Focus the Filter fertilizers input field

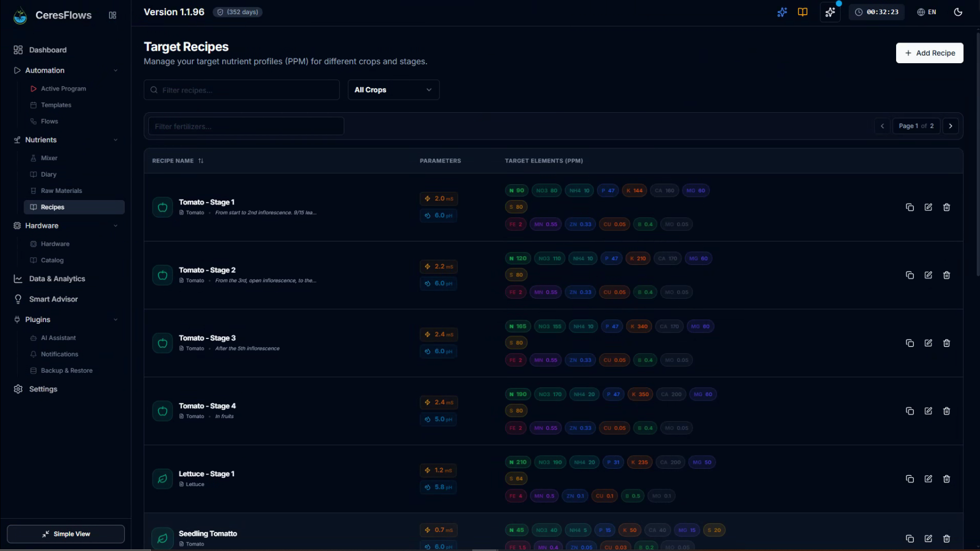(246, 126)
